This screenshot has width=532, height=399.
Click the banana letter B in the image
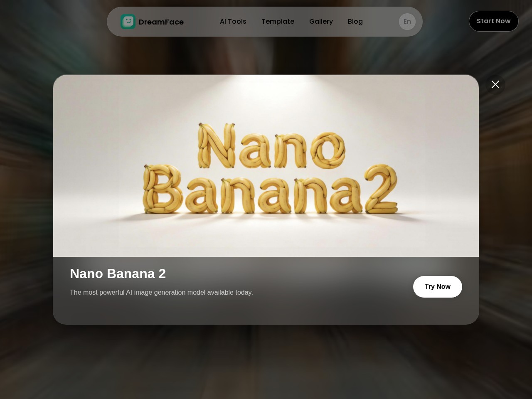click(x=162, y=189)
